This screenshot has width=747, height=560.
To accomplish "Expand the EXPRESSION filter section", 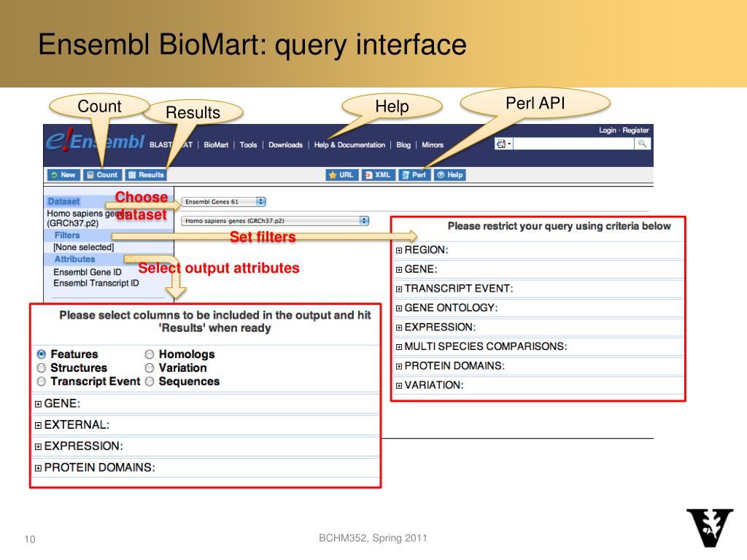I will (399, 327).
